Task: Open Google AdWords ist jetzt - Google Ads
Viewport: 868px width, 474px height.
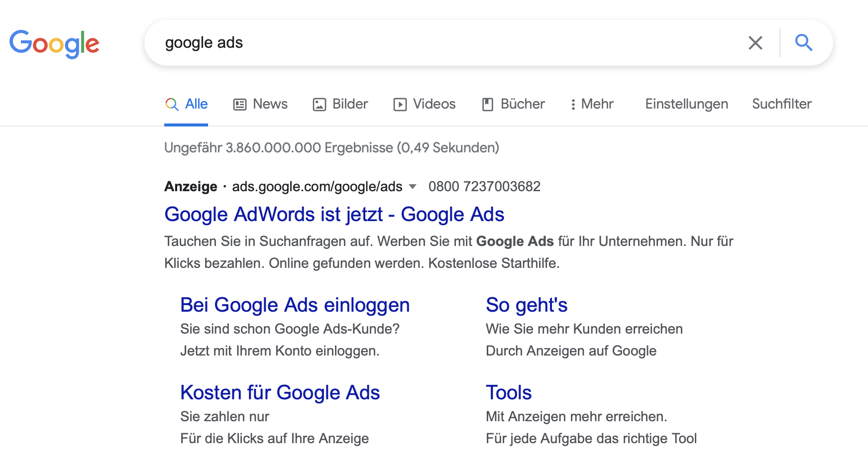Action: (x=334, y=214)
